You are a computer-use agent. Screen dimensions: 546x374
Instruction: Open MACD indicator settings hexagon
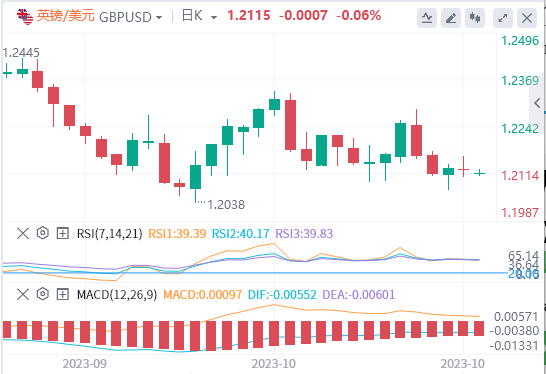pos(42,294)
